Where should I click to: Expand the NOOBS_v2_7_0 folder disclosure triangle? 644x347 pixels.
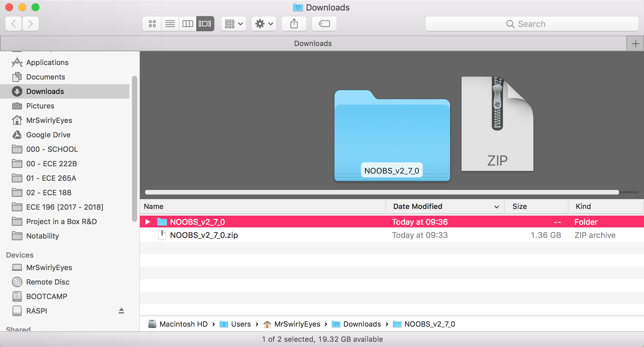148,222
